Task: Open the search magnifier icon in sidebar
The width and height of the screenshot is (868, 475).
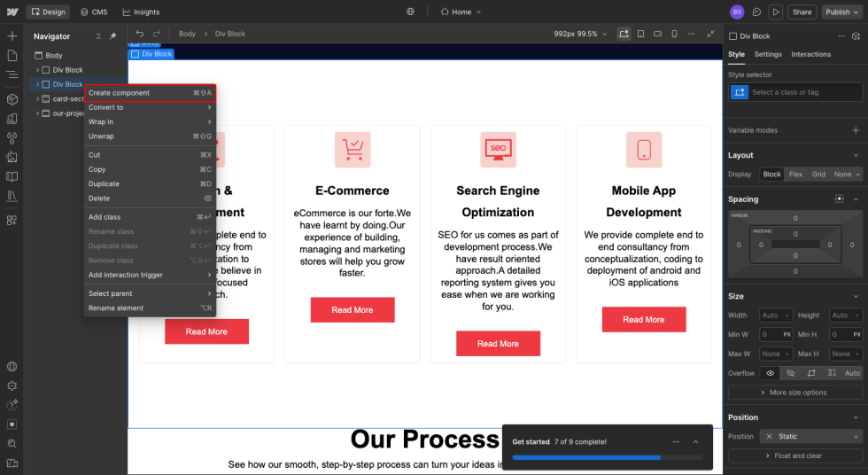Action: pos(12,444)
